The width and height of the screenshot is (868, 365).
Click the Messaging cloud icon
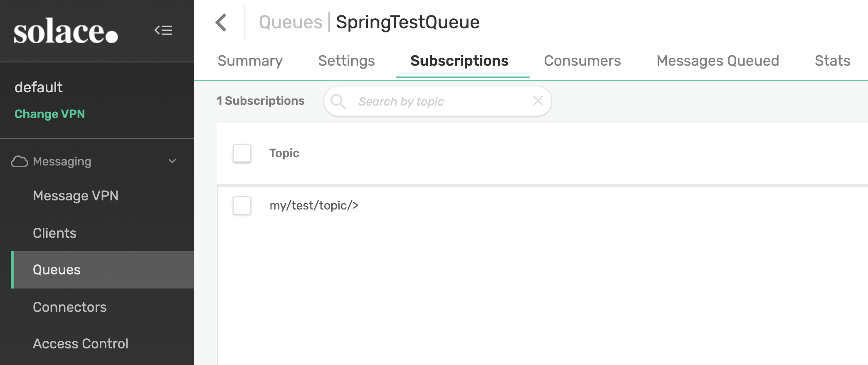(20, 161)
